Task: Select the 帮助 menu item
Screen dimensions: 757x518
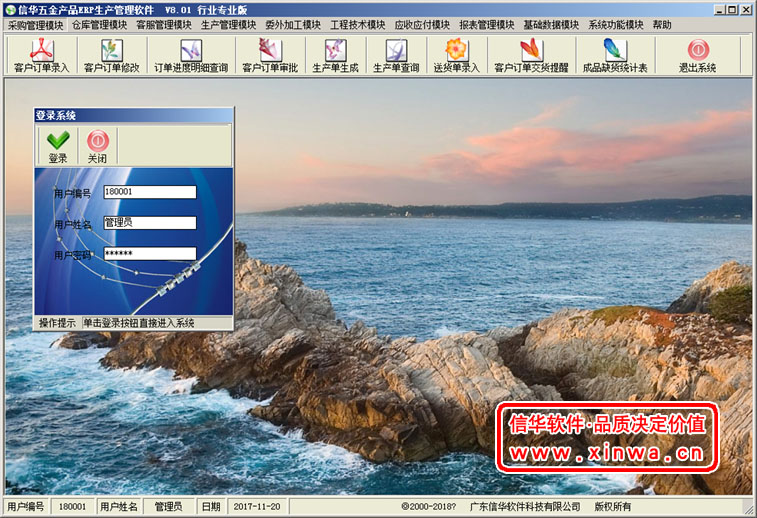Action: tap(662, 24)
